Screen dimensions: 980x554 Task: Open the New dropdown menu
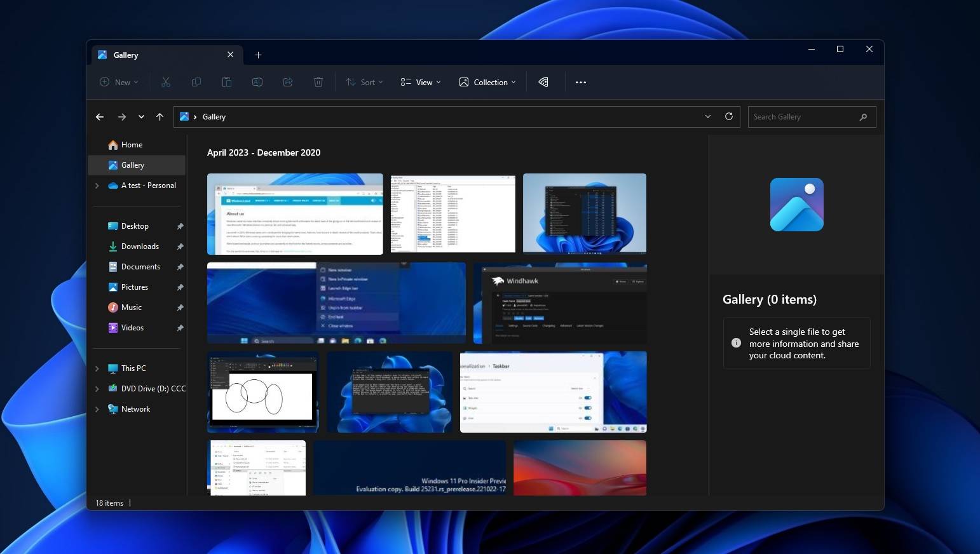[118, 82]
